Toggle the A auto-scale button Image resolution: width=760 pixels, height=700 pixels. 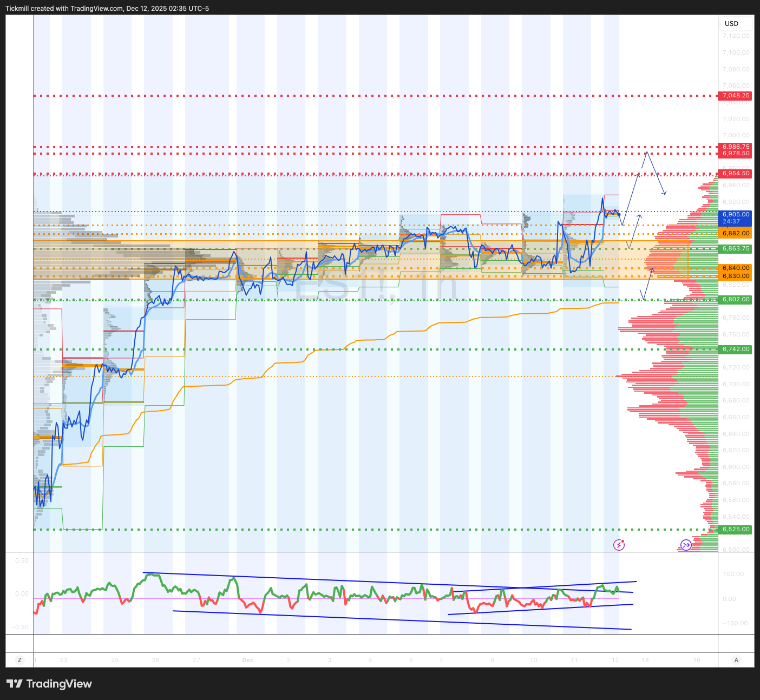(736, 660)
